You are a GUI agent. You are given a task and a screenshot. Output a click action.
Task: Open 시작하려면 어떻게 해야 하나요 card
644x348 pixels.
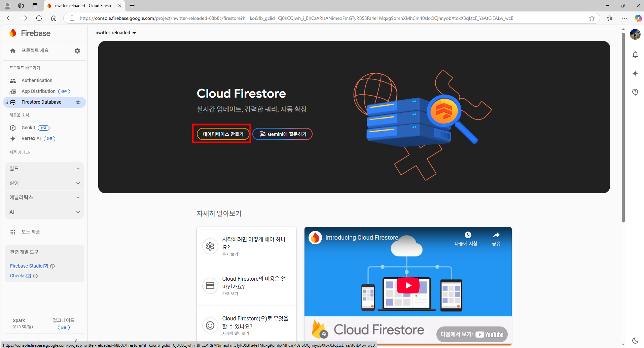click(247, 246)
